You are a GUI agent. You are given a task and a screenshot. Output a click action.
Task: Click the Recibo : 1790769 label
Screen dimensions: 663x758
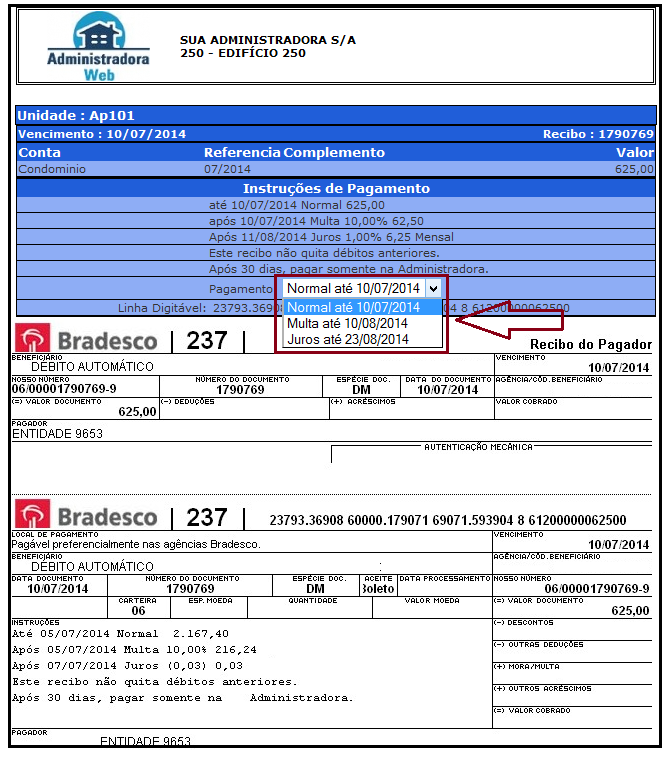[x=598, y=134]
